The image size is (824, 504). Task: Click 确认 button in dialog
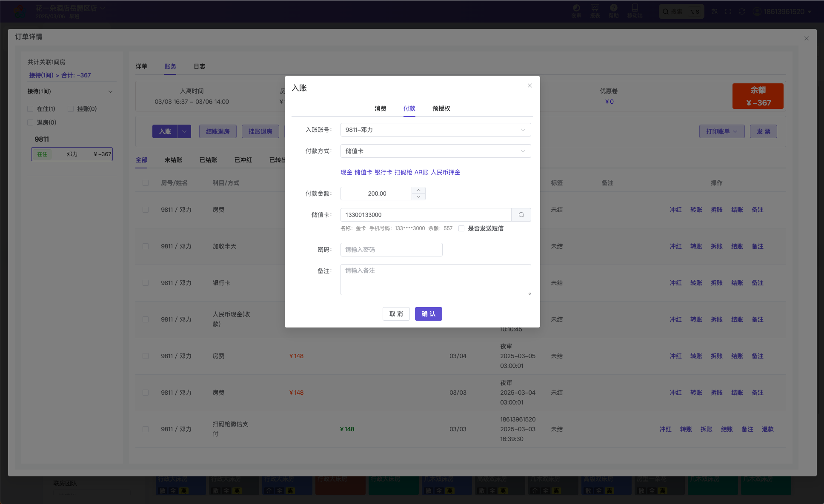point(428,314)
